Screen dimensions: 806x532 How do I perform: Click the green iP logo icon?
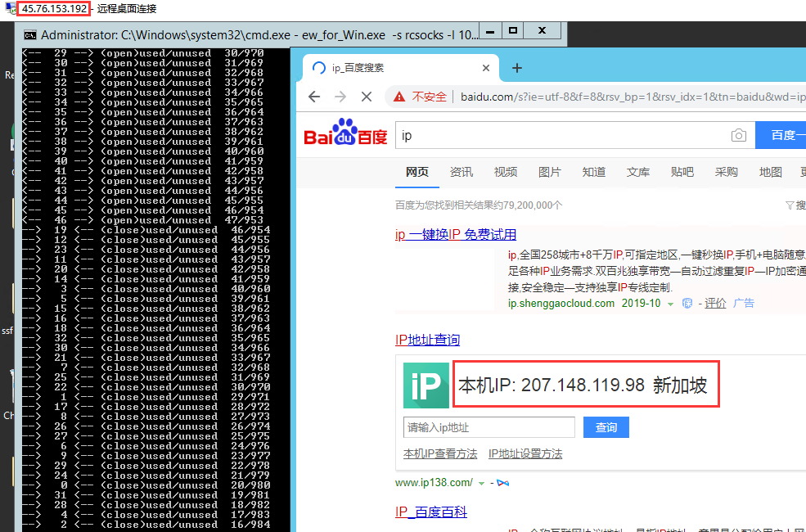426,384
